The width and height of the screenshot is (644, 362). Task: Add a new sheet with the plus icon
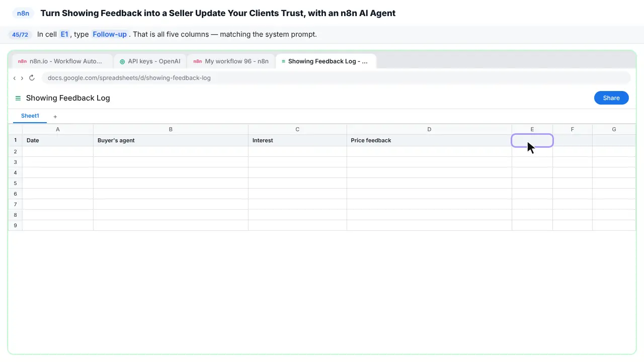tap(55, 117)
